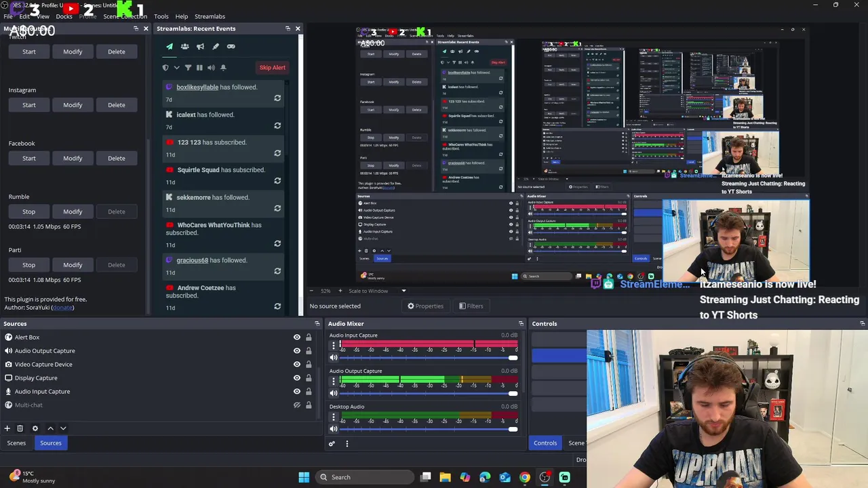
Task: Replay the boxlikesyllable follow alert
Action: (277, 98)
